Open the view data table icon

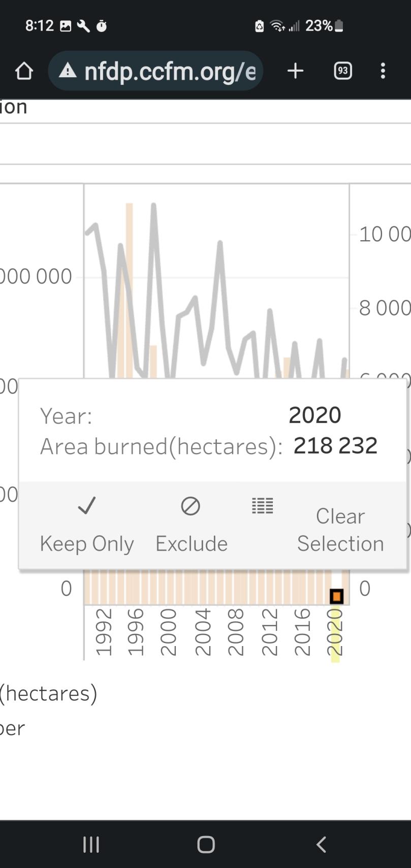point(263,505)
